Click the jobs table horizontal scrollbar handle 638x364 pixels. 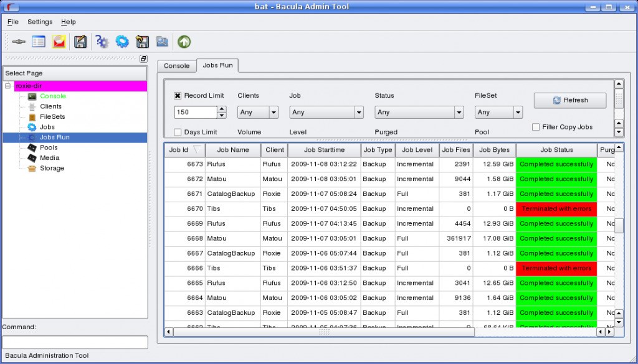point(324,332)
